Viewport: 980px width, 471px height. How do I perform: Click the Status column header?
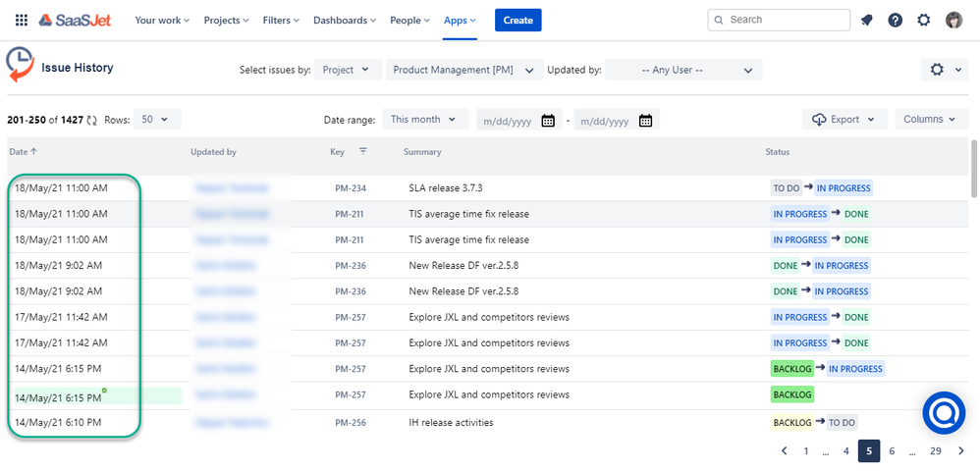[x=778, y=152]
